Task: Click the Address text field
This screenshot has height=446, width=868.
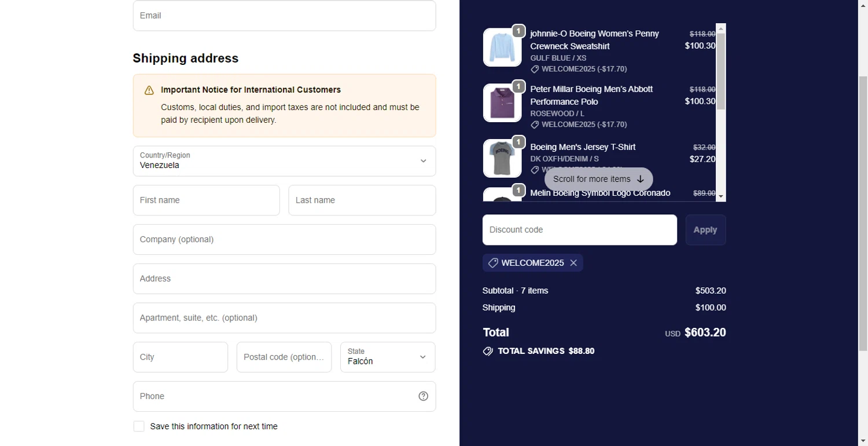Action: click(x=284, y=279)
